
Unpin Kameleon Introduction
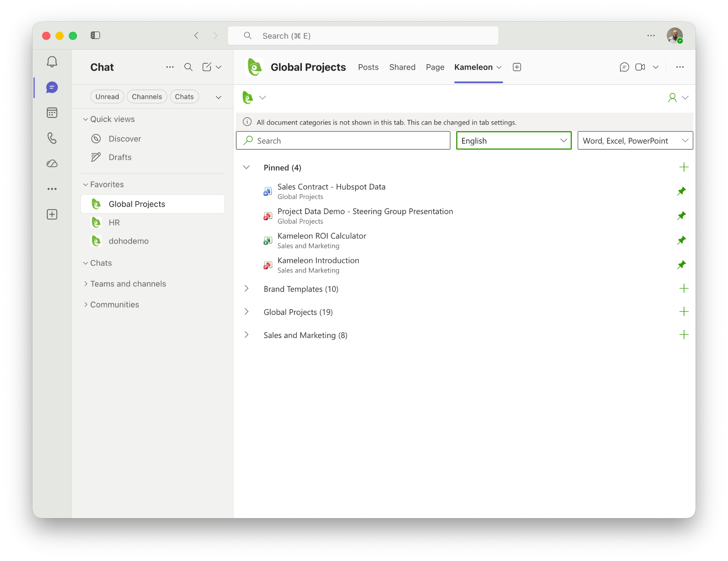click(681, 265)
